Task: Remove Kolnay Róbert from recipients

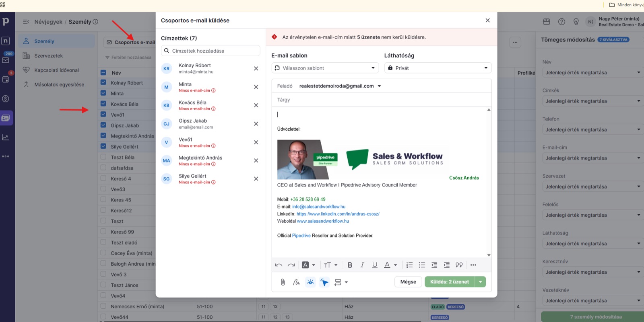Action: (x=256, y=69)
